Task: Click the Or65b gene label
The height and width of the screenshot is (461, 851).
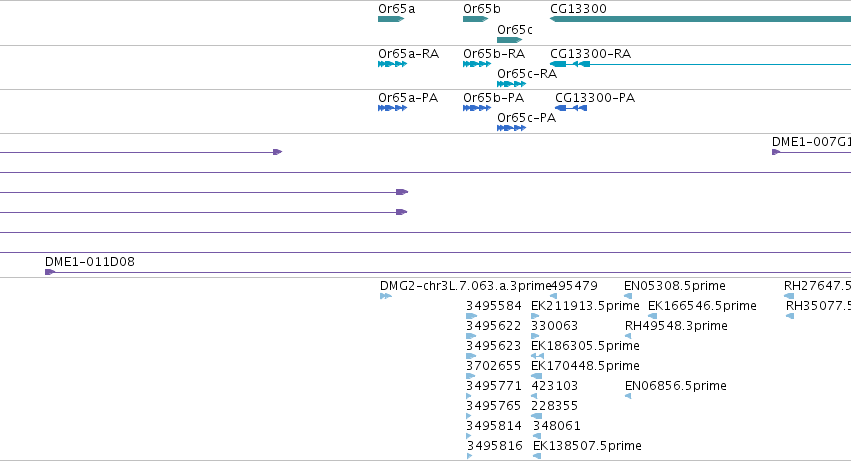Action: [482, 9]
